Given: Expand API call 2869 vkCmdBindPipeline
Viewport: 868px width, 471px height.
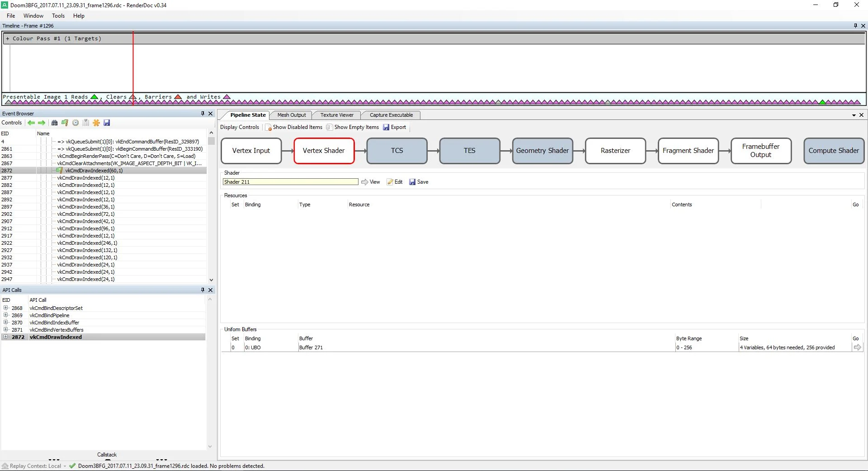Looking at the screenshot, I should (6, 315).
